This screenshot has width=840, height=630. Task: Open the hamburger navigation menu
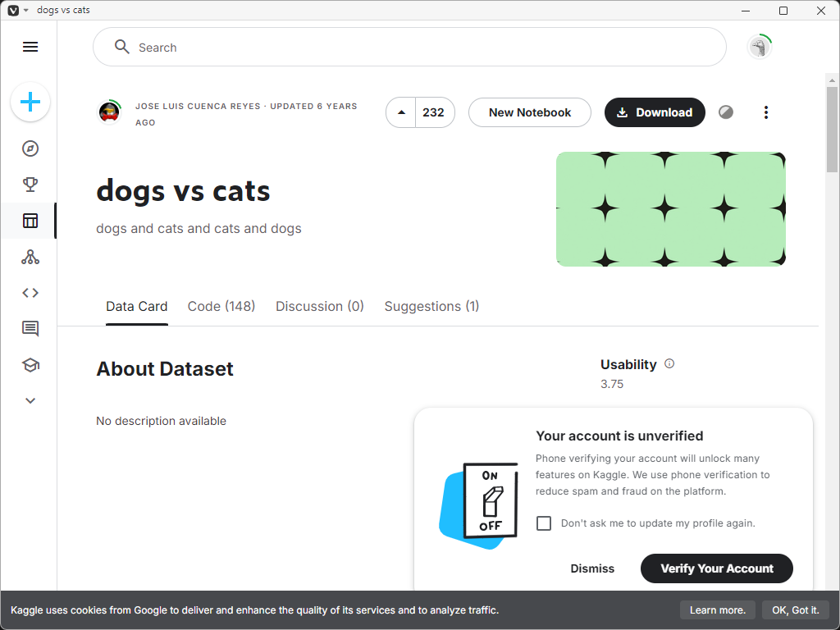point(30,47)
